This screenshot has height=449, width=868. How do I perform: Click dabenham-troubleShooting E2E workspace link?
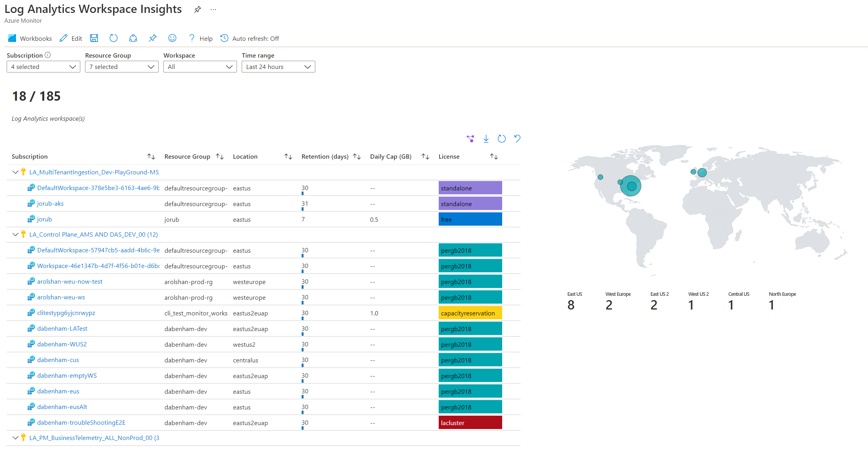82,423
